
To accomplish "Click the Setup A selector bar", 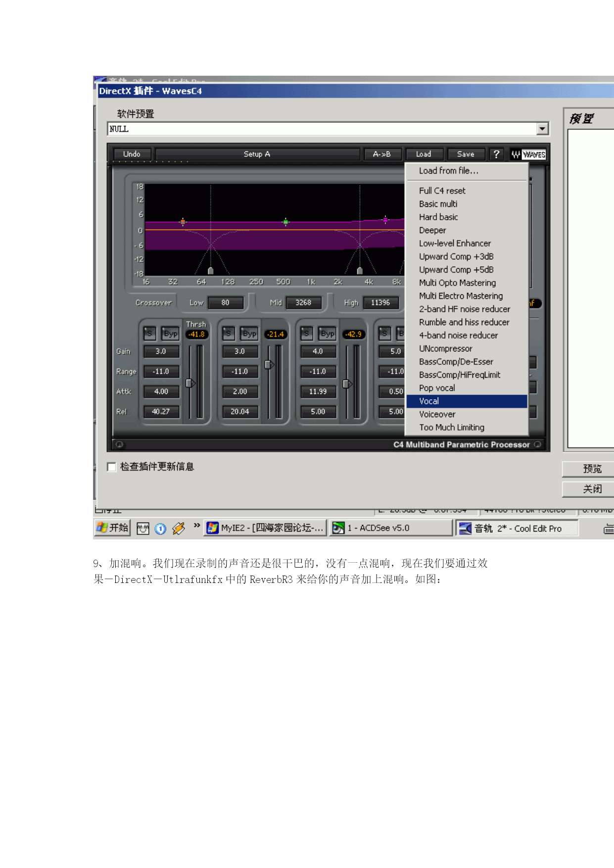I will 257,154.
